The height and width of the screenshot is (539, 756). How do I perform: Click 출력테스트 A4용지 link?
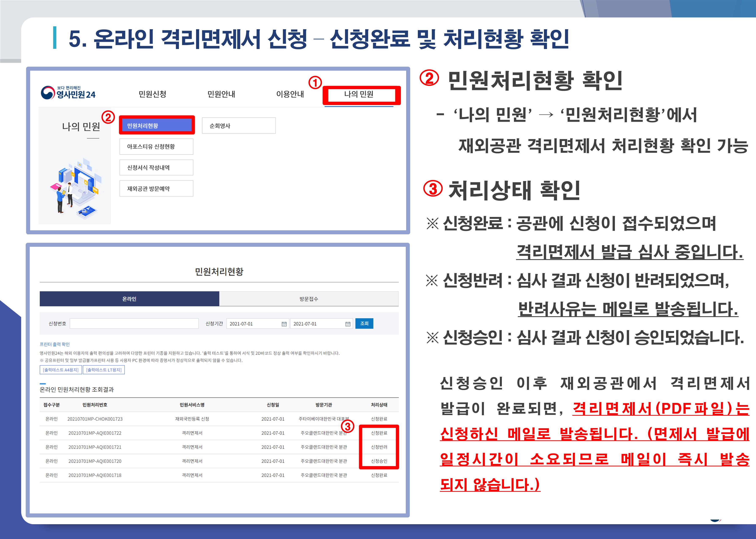[x=61, y=370]
